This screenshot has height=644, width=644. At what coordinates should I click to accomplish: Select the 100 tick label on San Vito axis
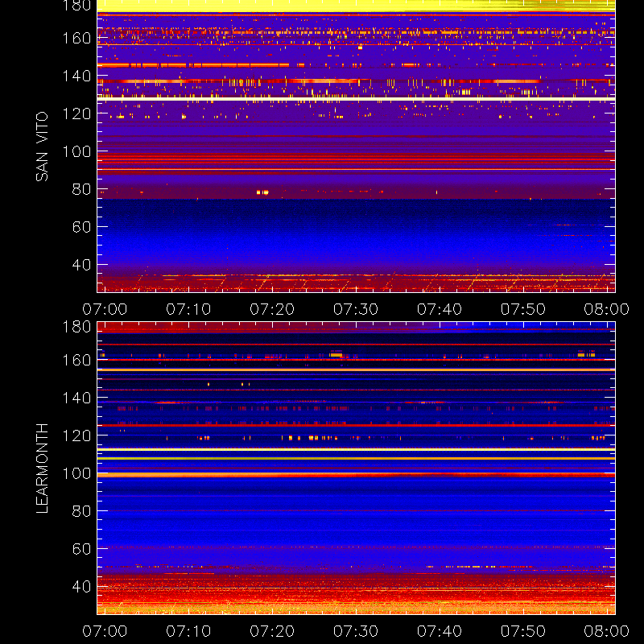pos(76,151)
